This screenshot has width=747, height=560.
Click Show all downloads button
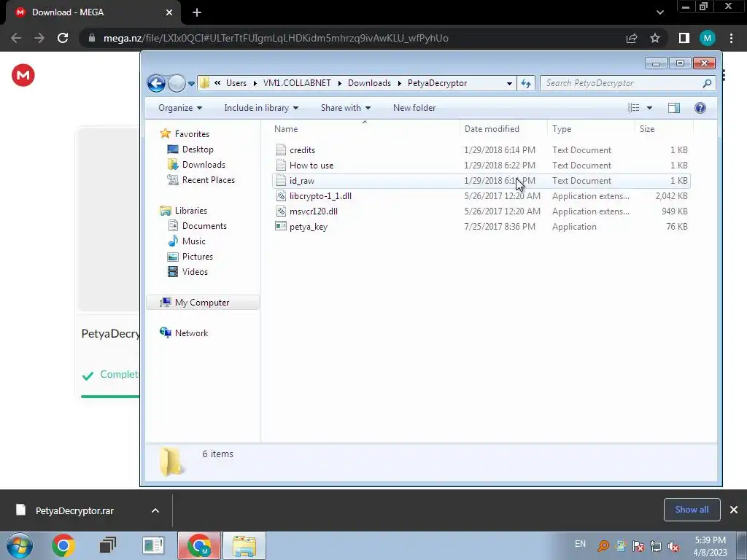(692, 510)
